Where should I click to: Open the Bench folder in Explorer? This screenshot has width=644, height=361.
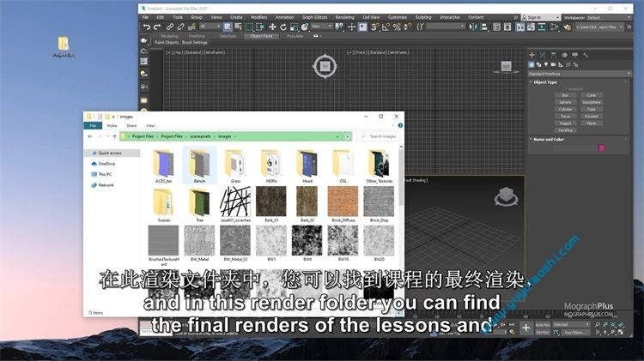(199, 165)
